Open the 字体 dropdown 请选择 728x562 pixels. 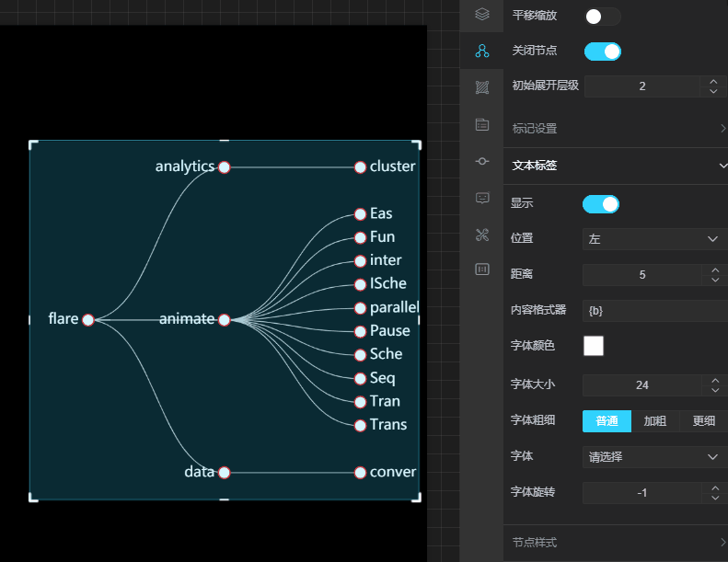(x=655, y=457)
